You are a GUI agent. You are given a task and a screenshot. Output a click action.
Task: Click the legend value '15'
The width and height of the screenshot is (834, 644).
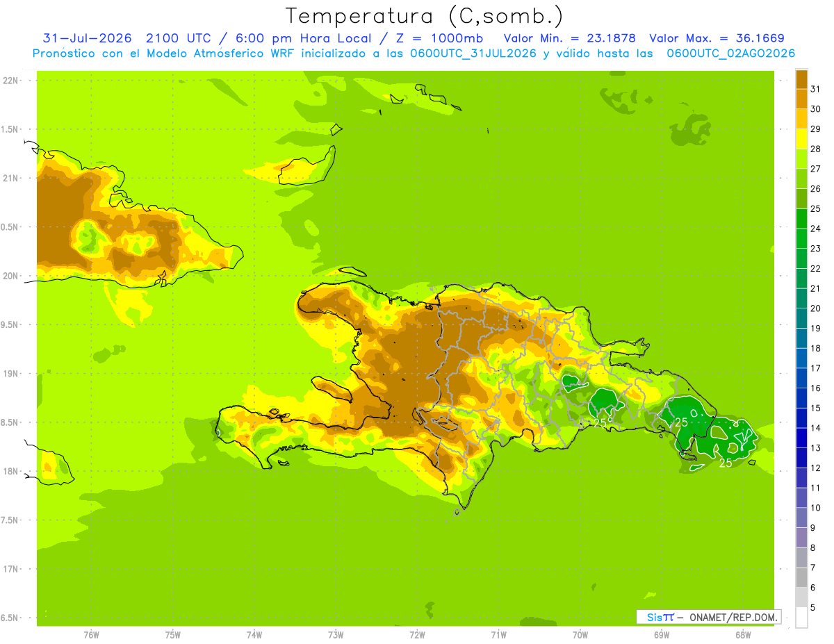click(x=816, y=408)
